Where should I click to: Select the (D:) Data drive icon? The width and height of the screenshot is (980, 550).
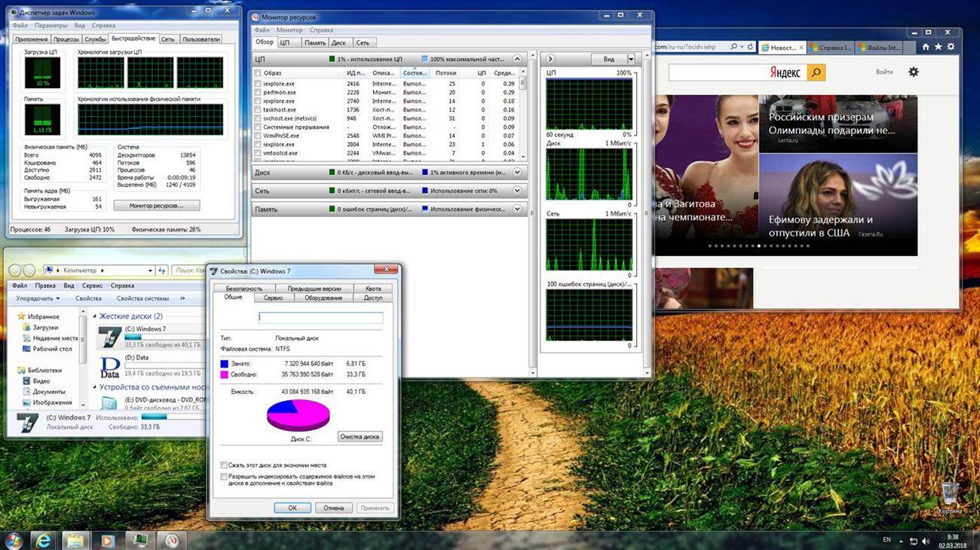(x=110, y=367)
